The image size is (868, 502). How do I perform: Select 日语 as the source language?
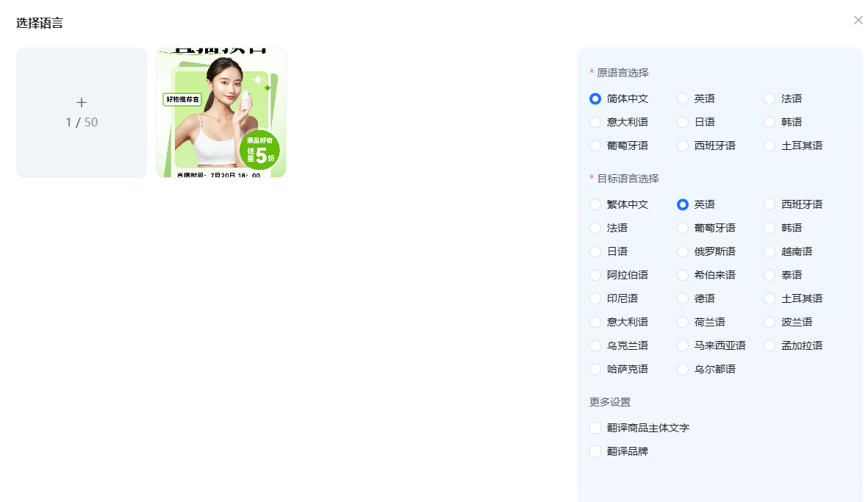pyautogui.click(x=683, y=122)
